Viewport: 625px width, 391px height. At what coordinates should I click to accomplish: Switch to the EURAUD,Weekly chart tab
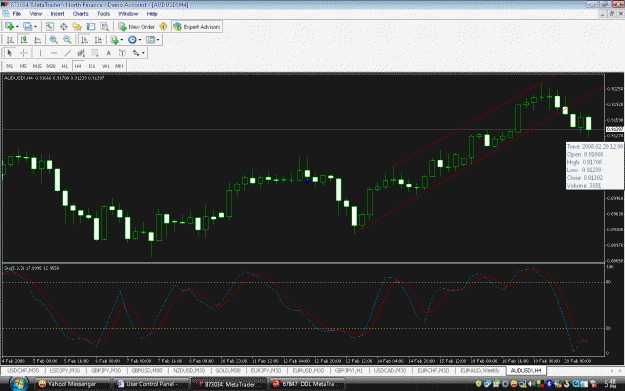coord(480,371)
